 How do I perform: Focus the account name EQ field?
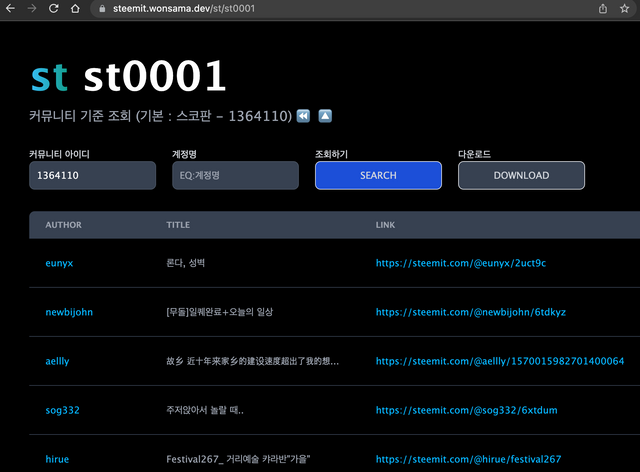[x=236, y=175]
